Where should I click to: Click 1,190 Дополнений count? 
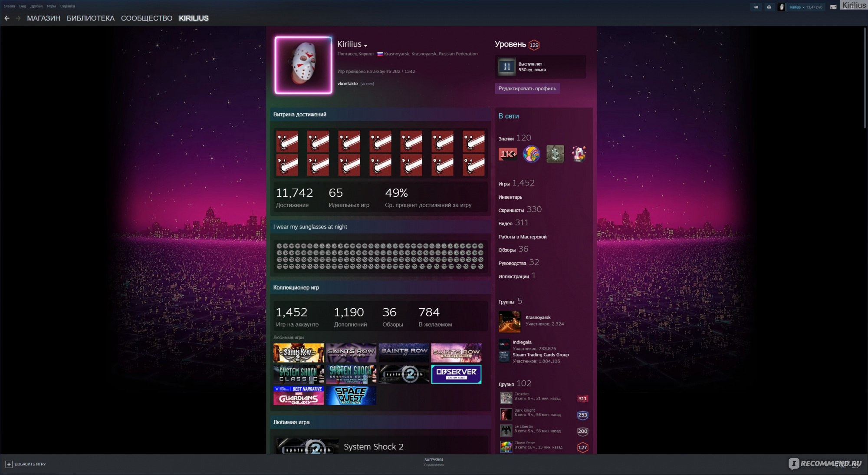[350, 317]
